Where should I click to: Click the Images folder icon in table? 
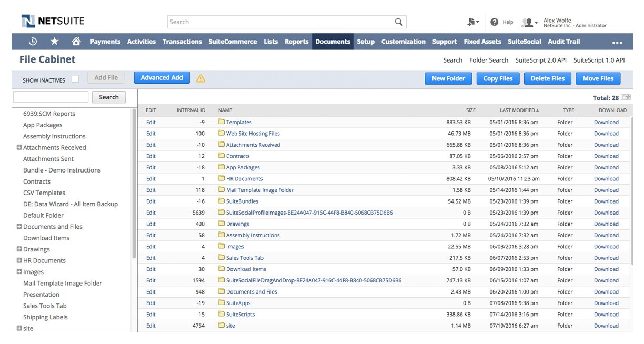point(222,246)
